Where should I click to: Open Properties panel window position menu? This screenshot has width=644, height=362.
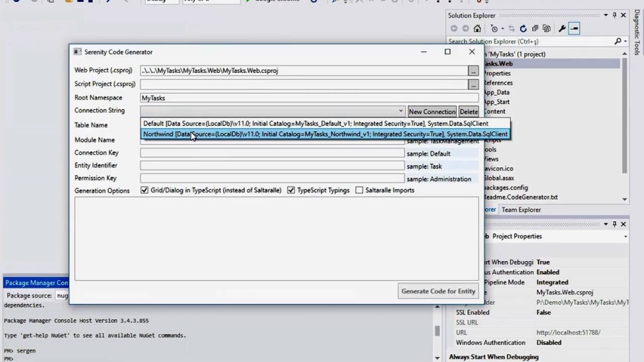coord(606,224)
